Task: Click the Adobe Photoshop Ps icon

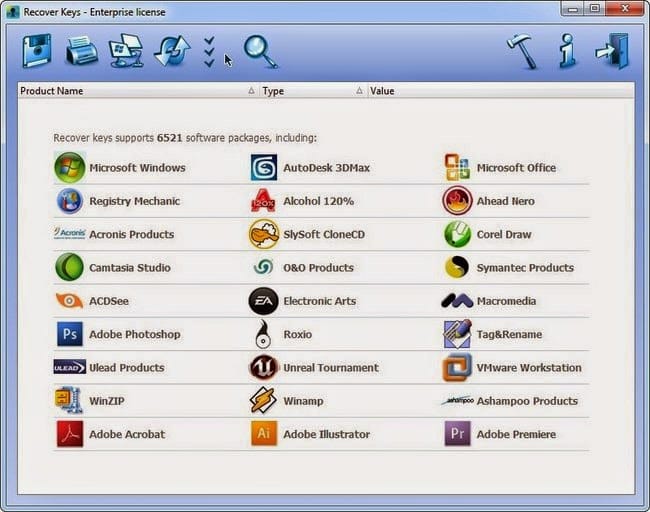Action: coord(70,334)
